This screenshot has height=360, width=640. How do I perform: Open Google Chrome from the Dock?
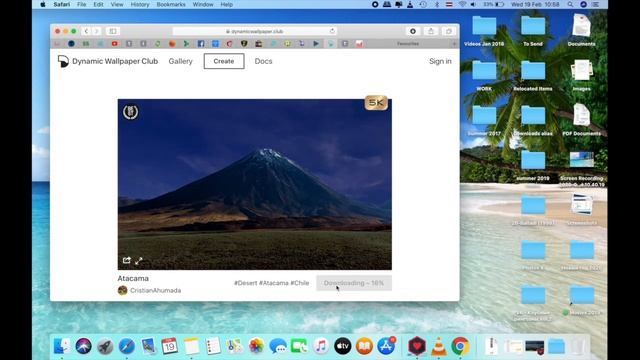(x=460, y=346)
